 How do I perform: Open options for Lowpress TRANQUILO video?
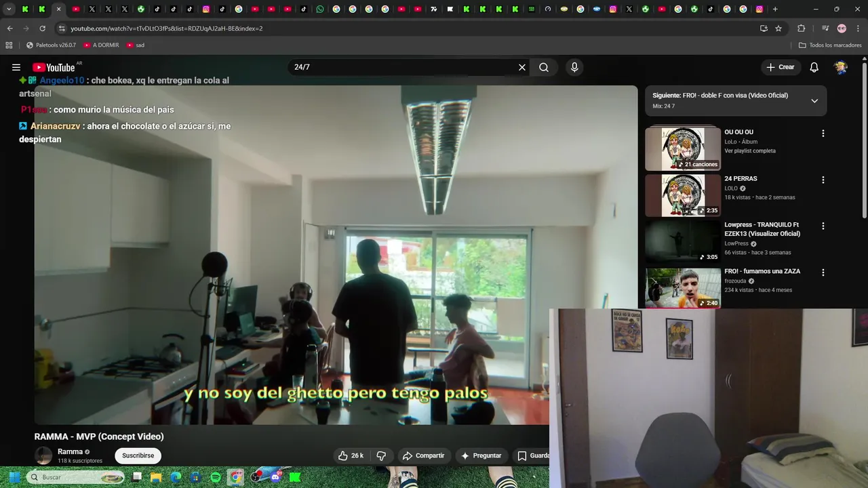click(823, 226)
